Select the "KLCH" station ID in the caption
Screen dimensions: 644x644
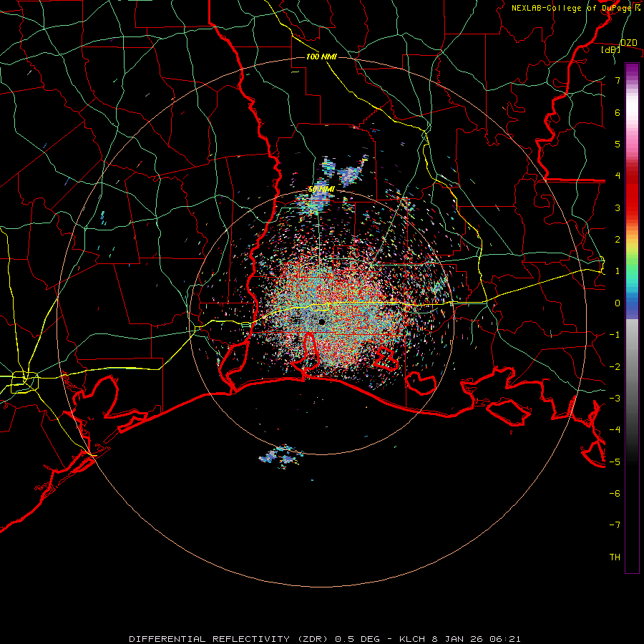click(412, 639)
